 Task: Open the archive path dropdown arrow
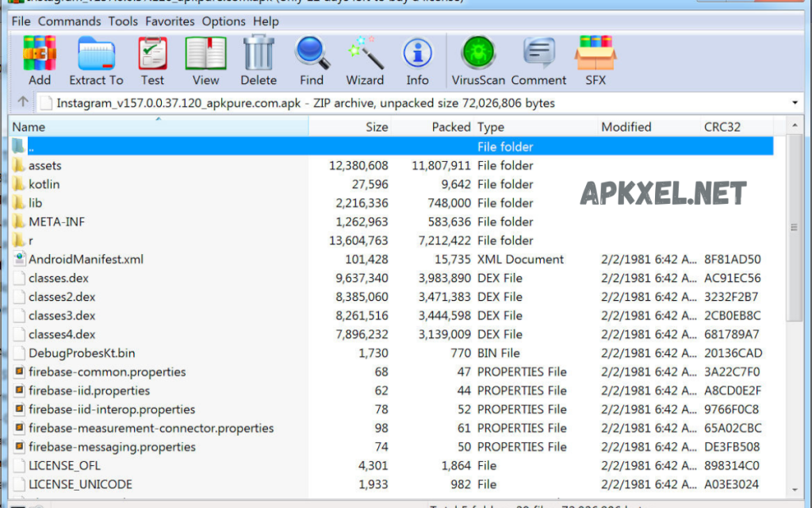(x=797, y=102)
